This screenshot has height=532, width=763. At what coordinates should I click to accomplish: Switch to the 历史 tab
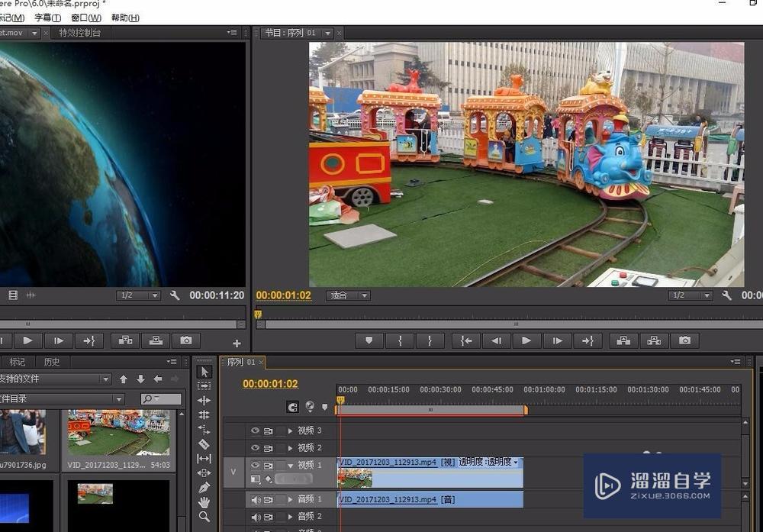coord(52,362)
